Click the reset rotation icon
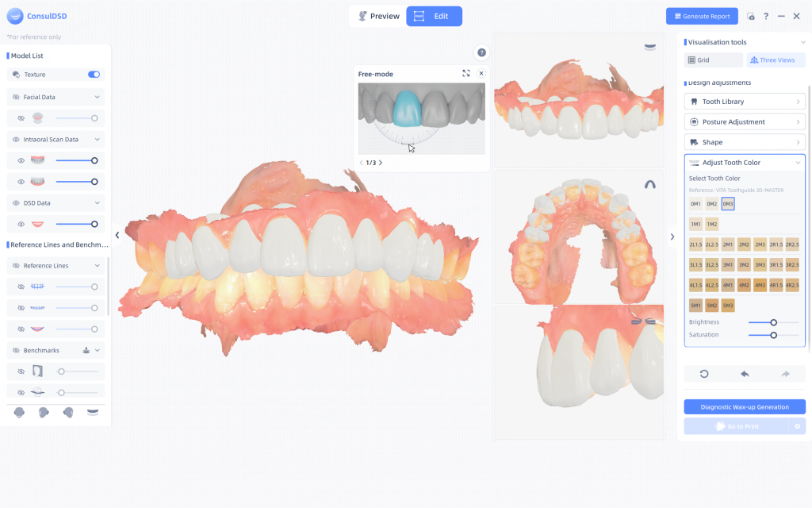 coord(704,374)
